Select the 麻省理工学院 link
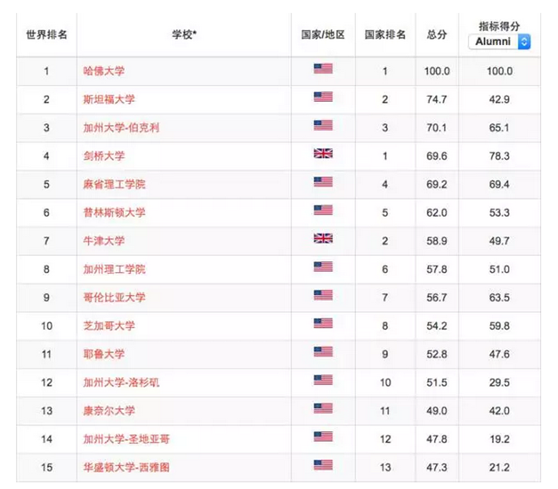The height and width of the screenshot is (489, 558). point(114,184)
